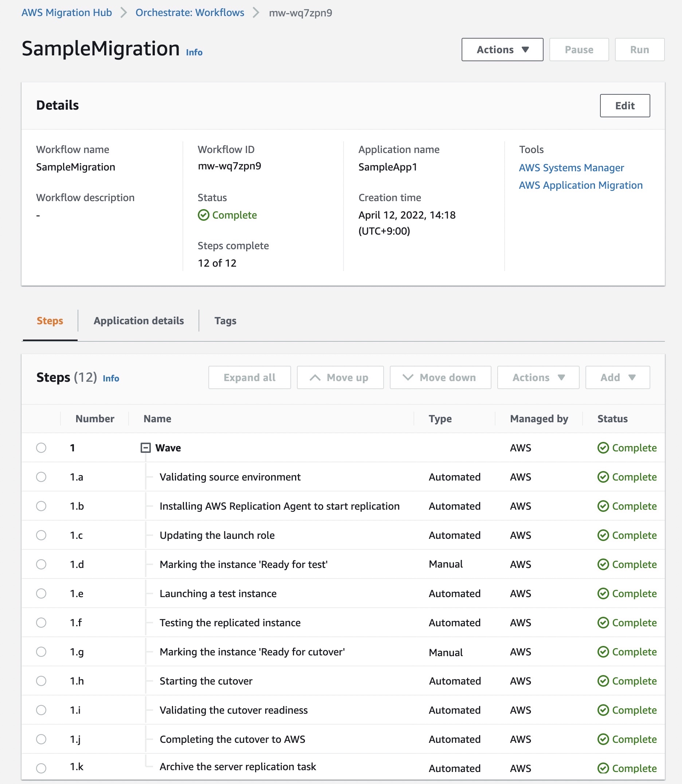Open AWS Systems Manager tool link
682x784 pixels.
(571, 168)
